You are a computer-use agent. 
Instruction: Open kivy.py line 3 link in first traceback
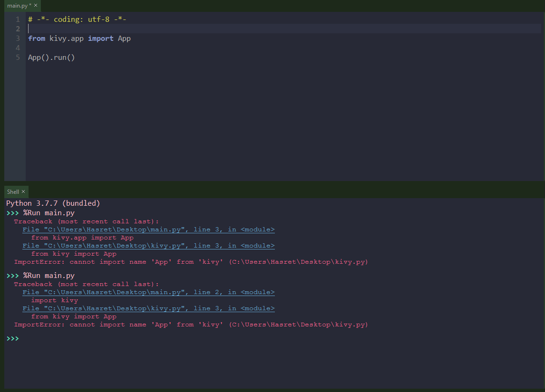(x=148, y=246)
